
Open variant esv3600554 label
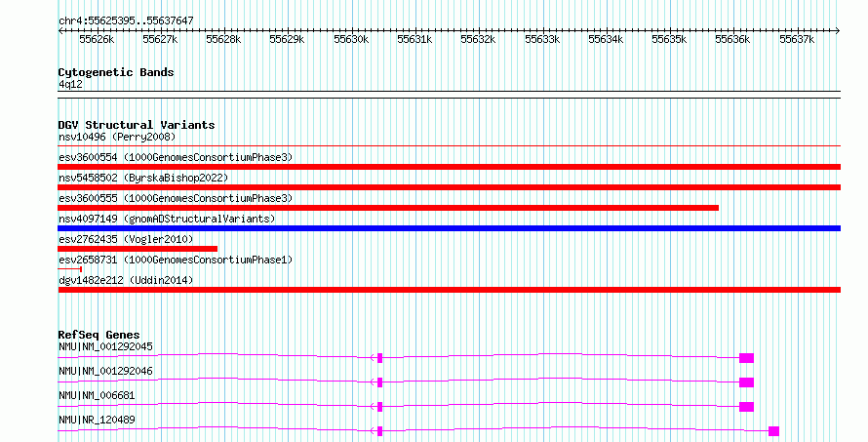[176, 157]
